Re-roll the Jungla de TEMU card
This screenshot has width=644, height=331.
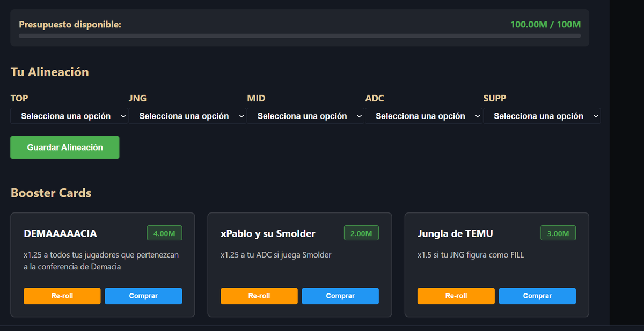[x=456, y=296]
